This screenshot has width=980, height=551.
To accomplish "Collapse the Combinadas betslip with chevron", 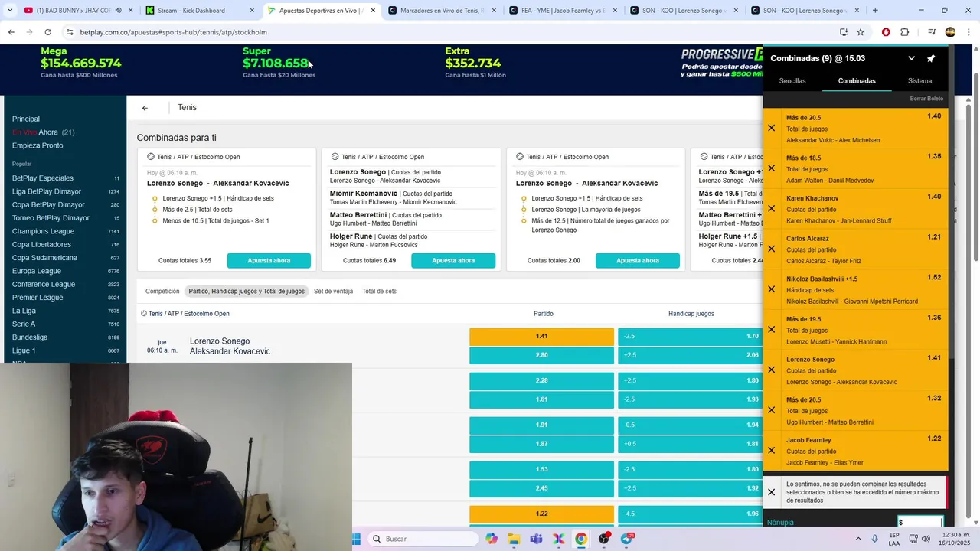I will [911, 58].
